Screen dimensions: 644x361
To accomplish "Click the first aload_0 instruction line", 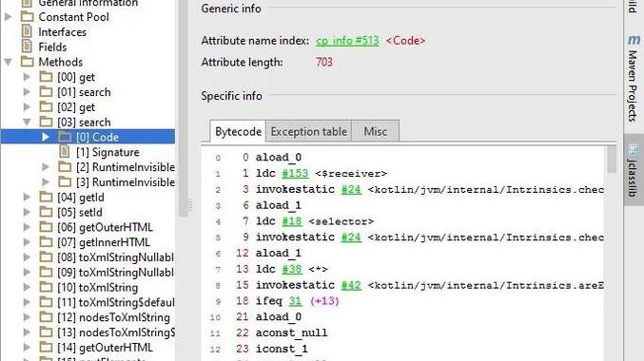I will coord(278,157).
